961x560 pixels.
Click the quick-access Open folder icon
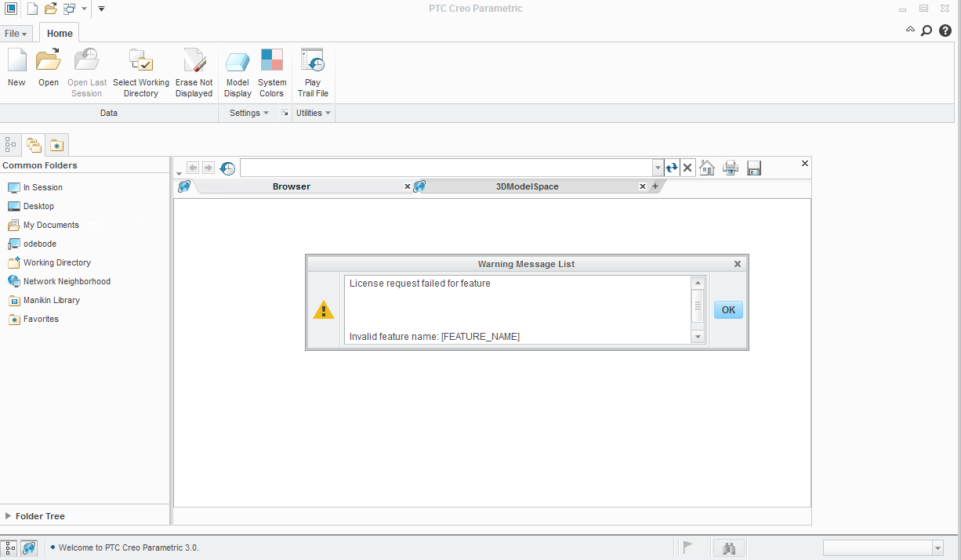(x=50, y=9)
